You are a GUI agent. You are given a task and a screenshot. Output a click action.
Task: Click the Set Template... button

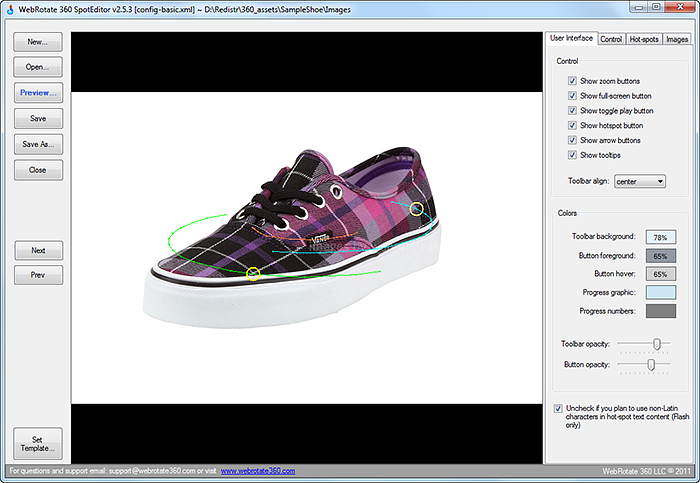pos(38,444)
